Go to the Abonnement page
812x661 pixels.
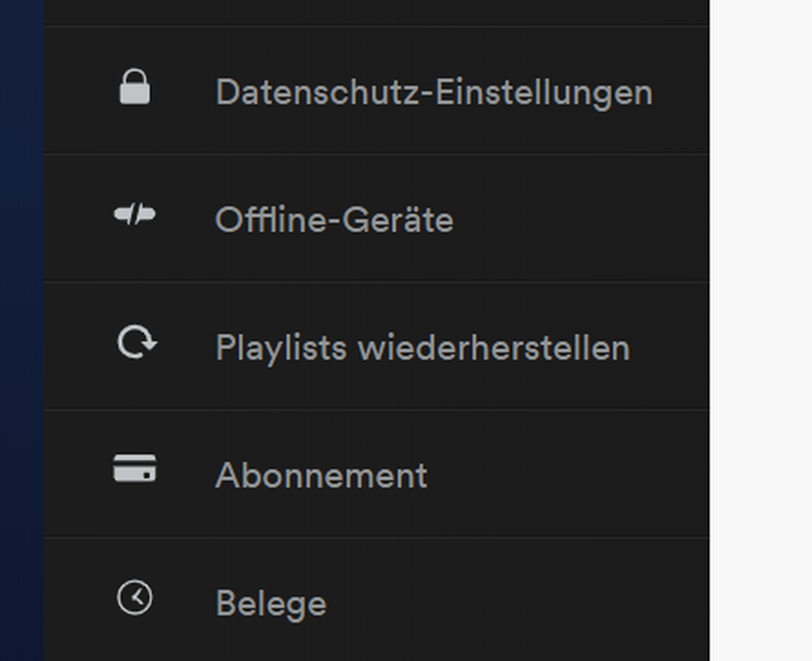click(321, 475)
